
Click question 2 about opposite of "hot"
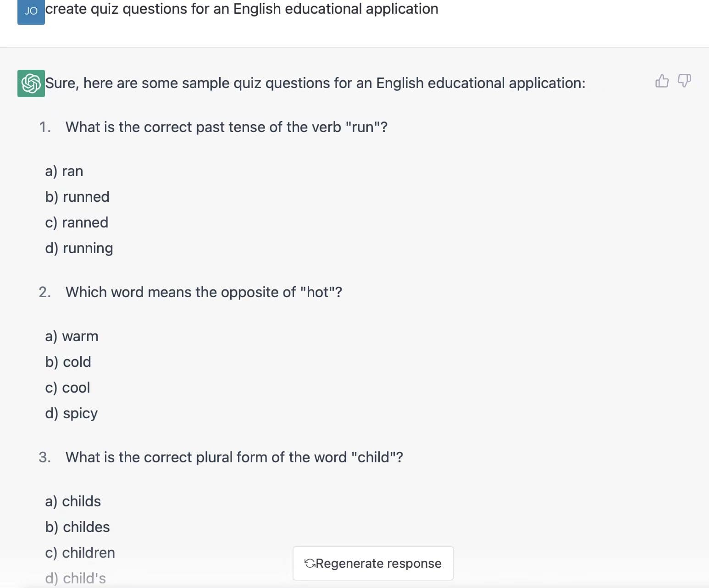click(x=204, y=292)
